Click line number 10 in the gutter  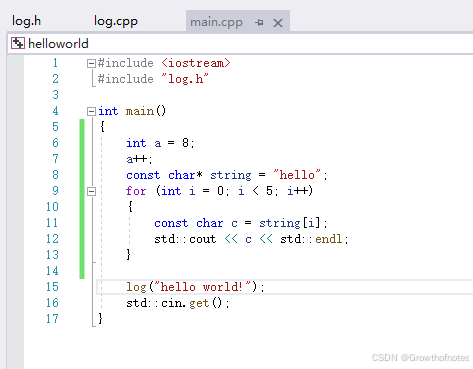pos(52,207)
